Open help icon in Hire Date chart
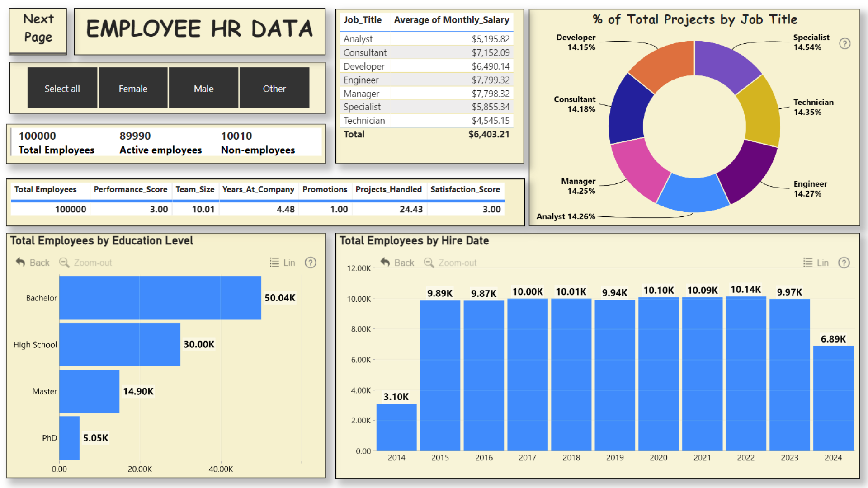Viewport: 868px width, 488px height. coord(844,263)
